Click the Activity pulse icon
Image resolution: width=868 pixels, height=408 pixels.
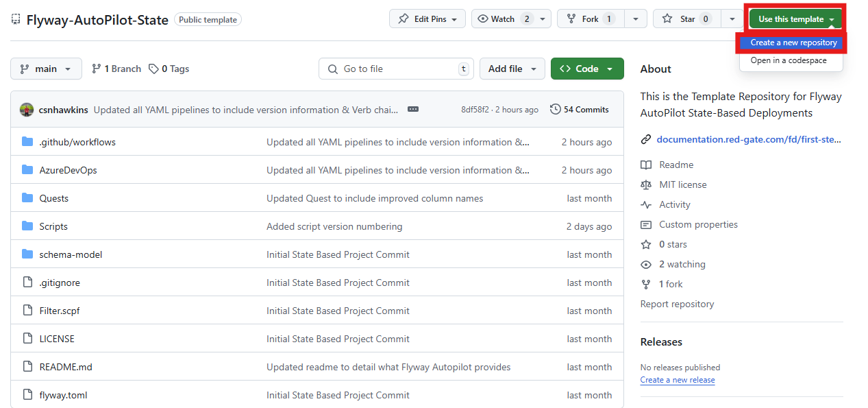click(645, 204)
